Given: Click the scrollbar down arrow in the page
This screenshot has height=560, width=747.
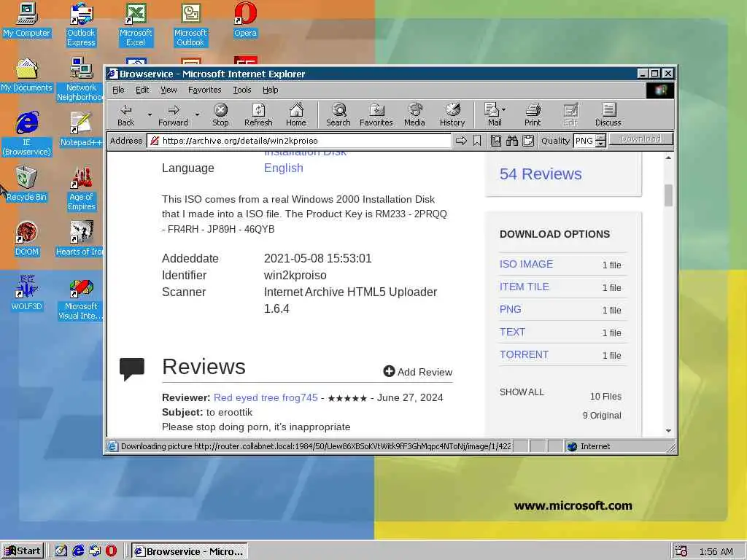Looking at the screenshot, I should pyautogui.click(x=668, y=430).
